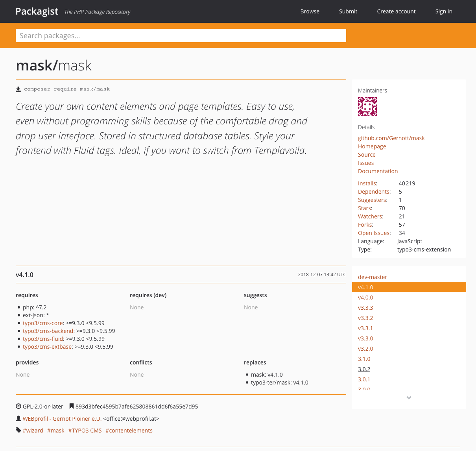
Task: Click the bookmark icon beside commit hash
Action: (x=72, y=407)
